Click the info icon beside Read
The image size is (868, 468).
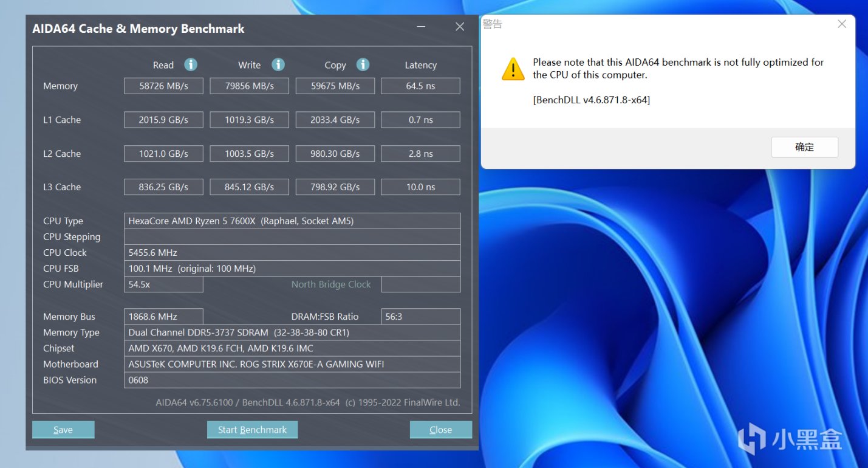191,64
